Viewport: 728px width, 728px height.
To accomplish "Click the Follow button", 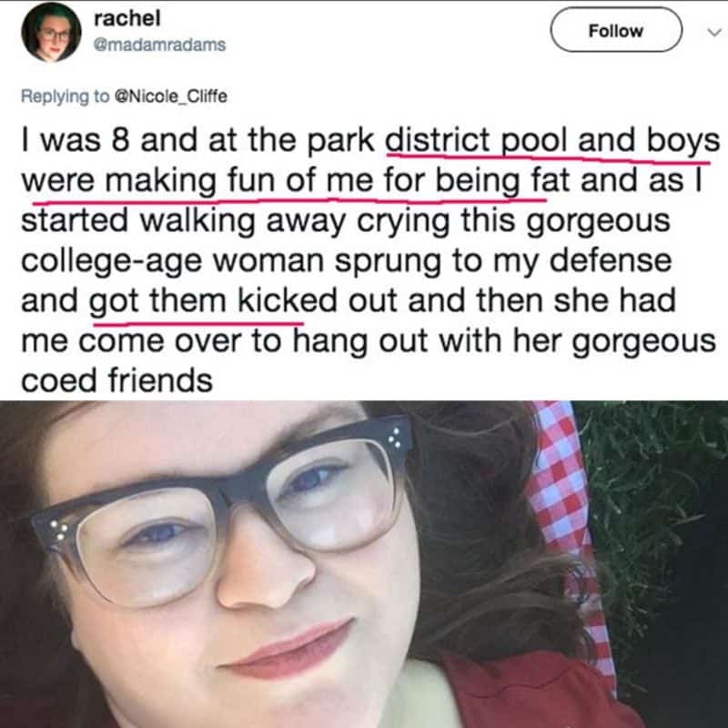I will tap(616, 30).
